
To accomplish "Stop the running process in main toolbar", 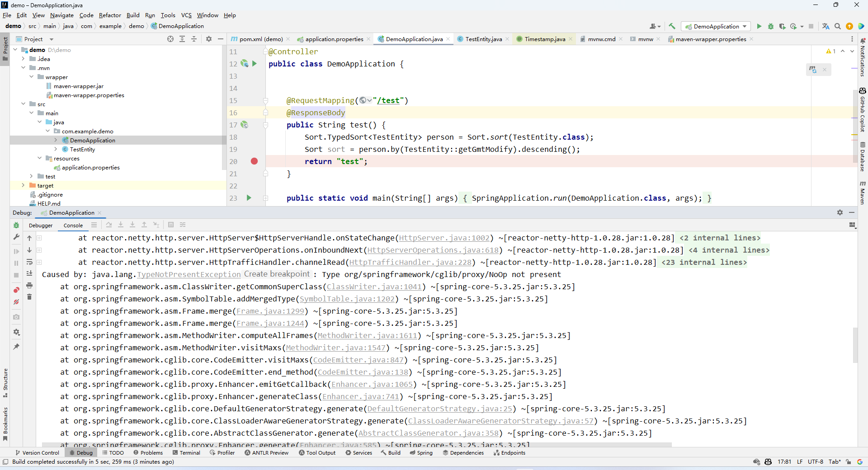I will click(811, 26).
